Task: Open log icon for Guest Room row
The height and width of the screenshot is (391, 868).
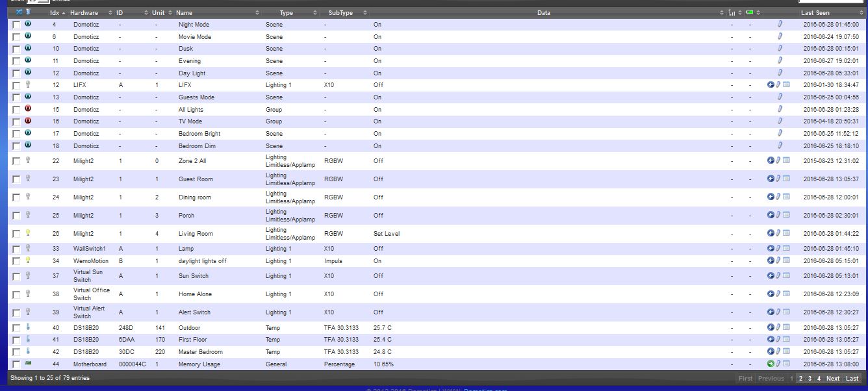Action: click(786, 179)
